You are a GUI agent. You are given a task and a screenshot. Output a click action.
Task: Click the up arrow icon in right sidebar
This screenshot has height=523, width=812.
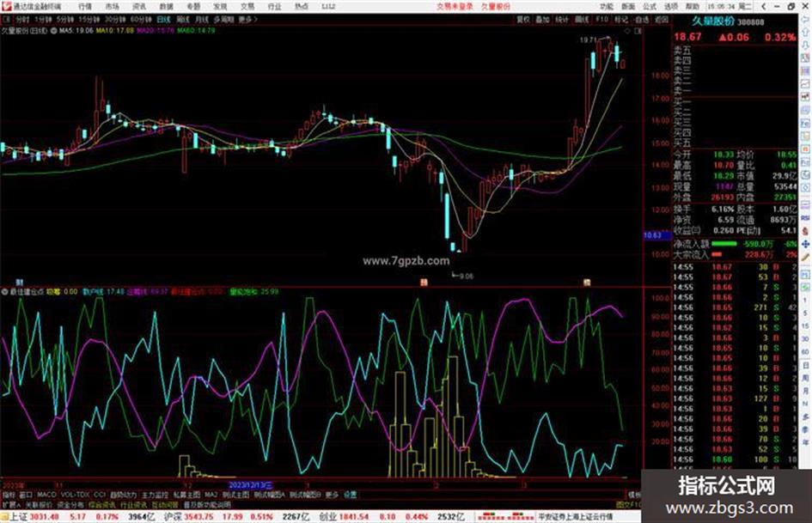(806, 33)
